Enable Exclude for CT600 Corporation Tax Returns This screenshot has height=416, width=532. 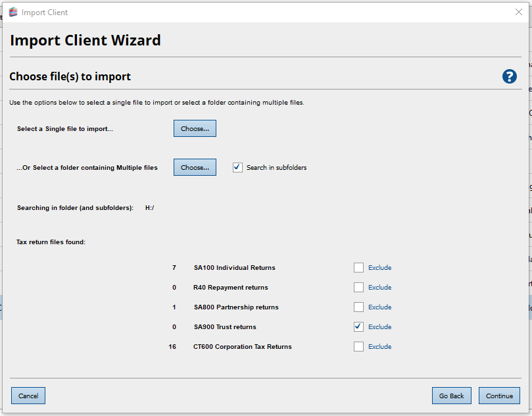pyautogui.click(x=358, y=346)
